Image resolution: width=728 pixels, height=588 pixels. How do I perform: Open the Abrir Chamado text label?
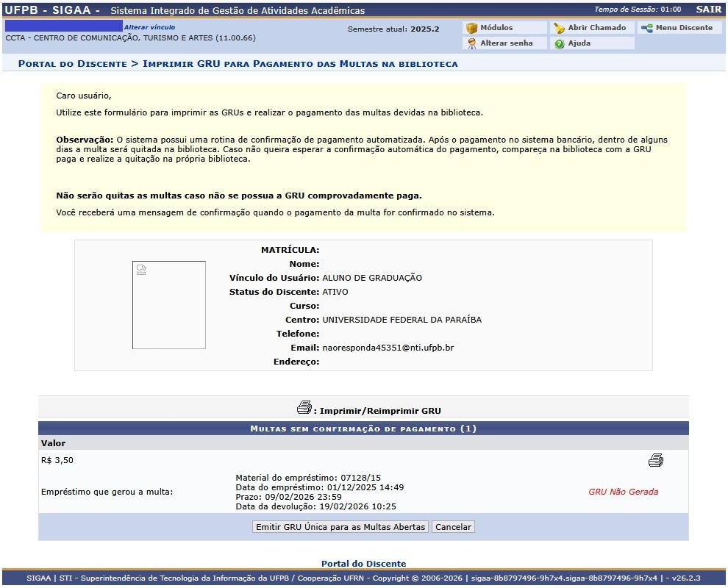(x=596, y=28)
